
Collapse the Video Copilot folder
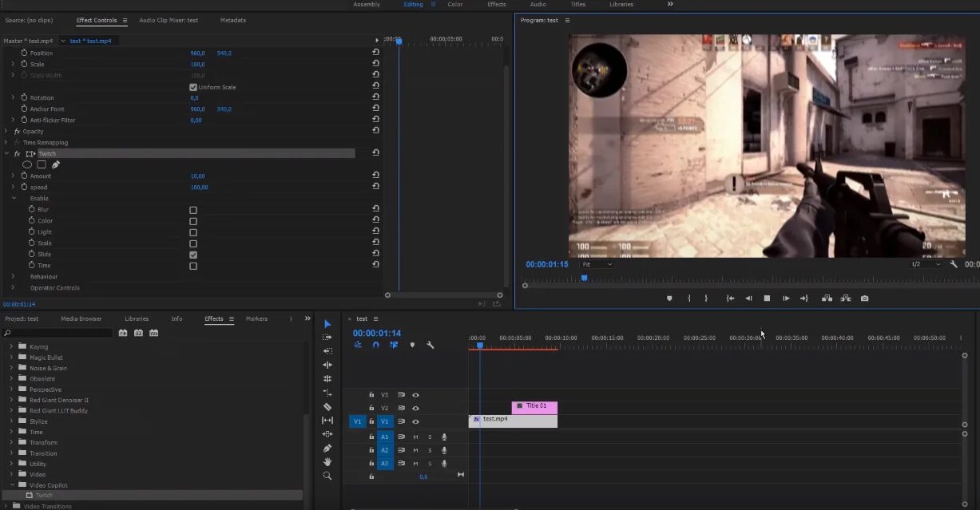pos(12,485)
